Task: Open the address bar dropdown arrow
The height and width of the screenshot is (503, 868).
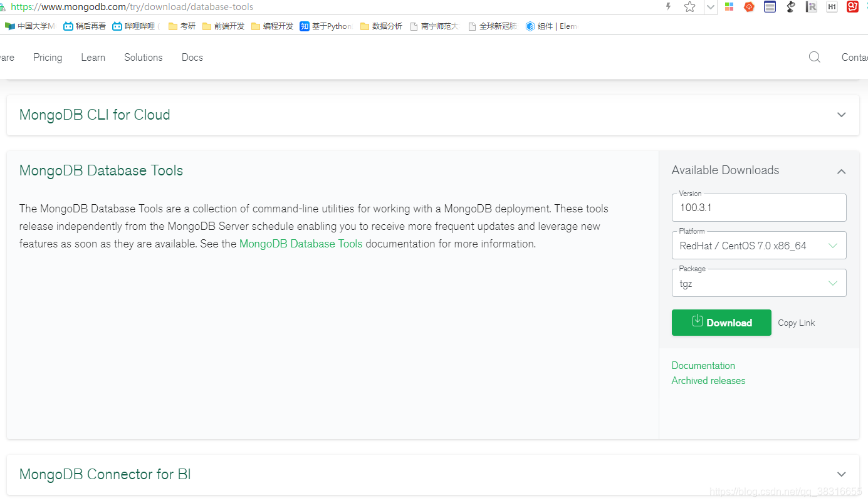Action: pos(711,7)
